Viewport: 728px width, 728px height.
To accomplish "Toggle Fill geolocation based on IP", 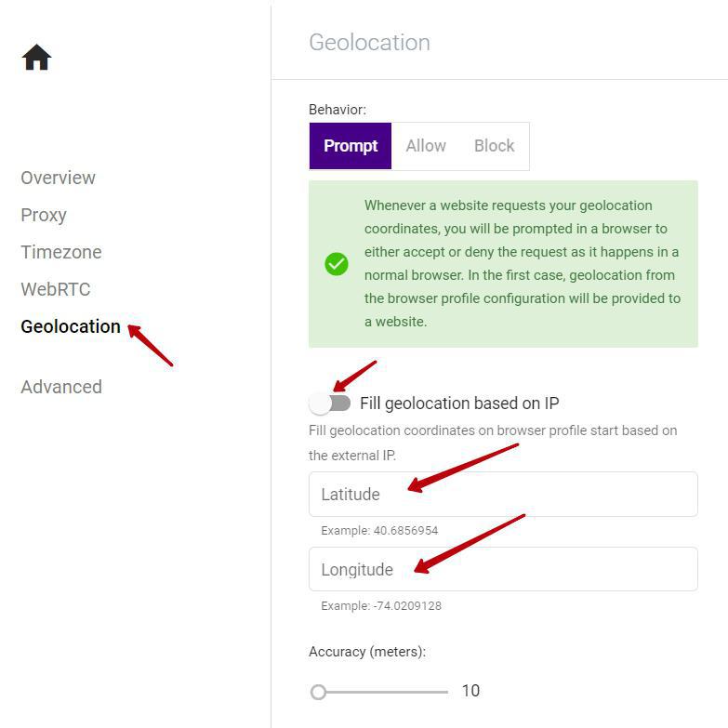I will click(330, 403).
